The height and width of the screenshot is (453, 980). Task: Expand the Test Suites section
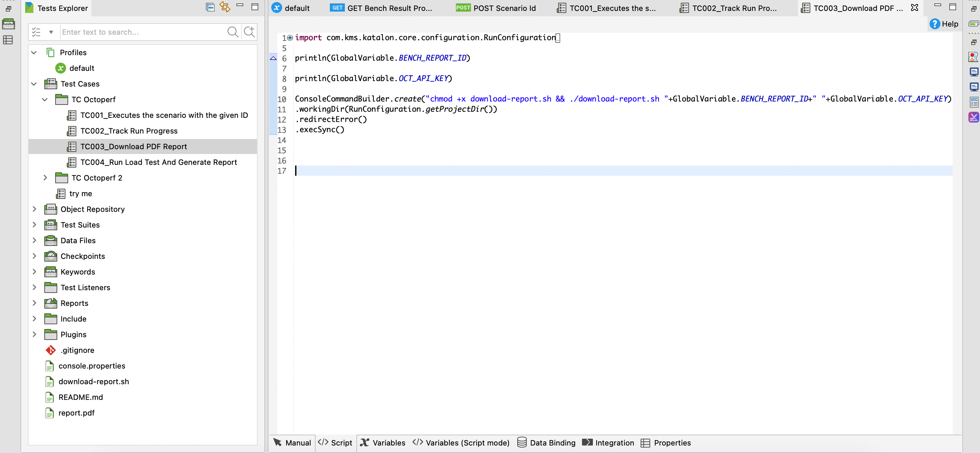(x=34, y=224)
